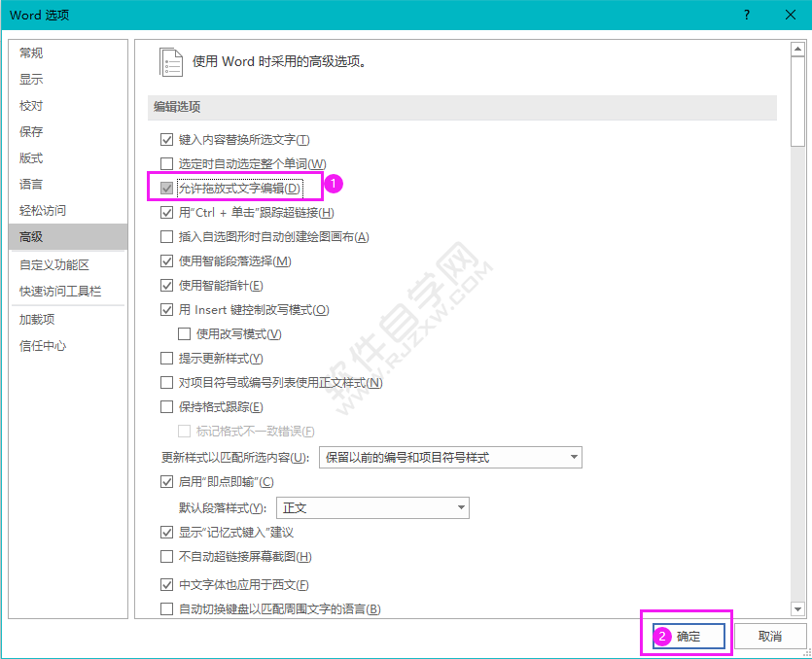Uncheck 键入内容替换所选文字
Image resolution: width=812 pixels, height=659 pixels.
166,139
